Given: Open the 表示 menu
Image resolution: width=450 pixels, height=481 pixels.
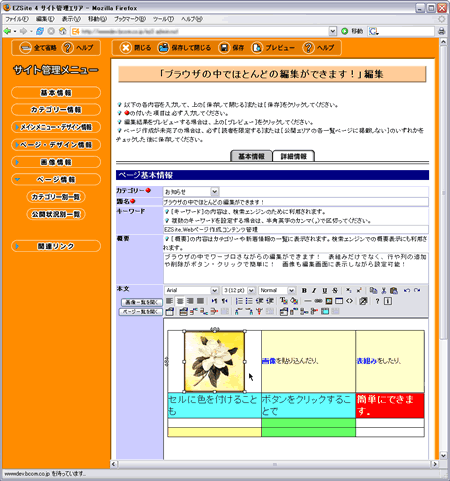Looking at the screenshot, I should tap(71, 19).
